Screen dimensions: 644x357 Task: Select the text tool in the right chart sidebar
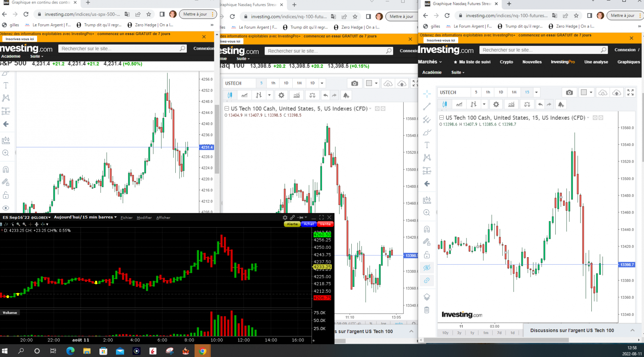[x=427, y=145]
